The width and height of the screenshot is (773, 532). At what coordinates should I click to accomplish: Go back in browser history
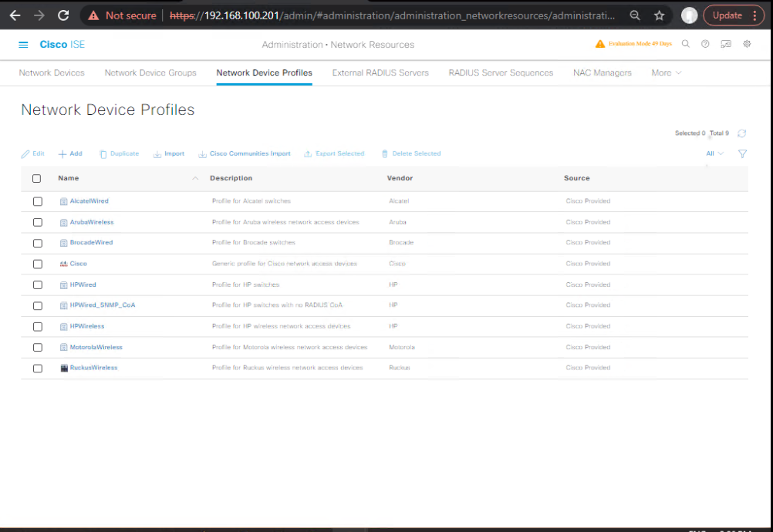15,15
